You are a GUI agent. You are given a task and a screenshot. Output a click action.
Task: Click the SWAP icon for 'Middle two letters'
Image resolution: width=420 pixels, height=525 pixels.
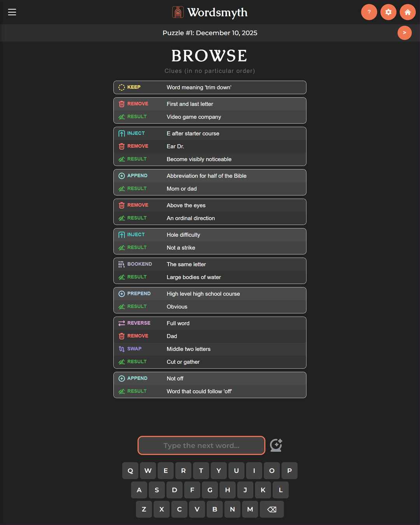pos(122,349)
